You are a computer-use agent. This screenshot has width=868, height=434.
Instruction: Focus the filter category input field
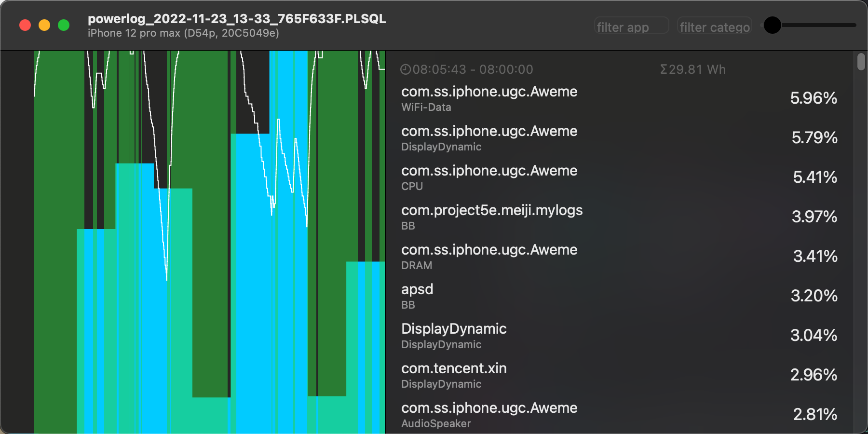[x=714, y=27]
